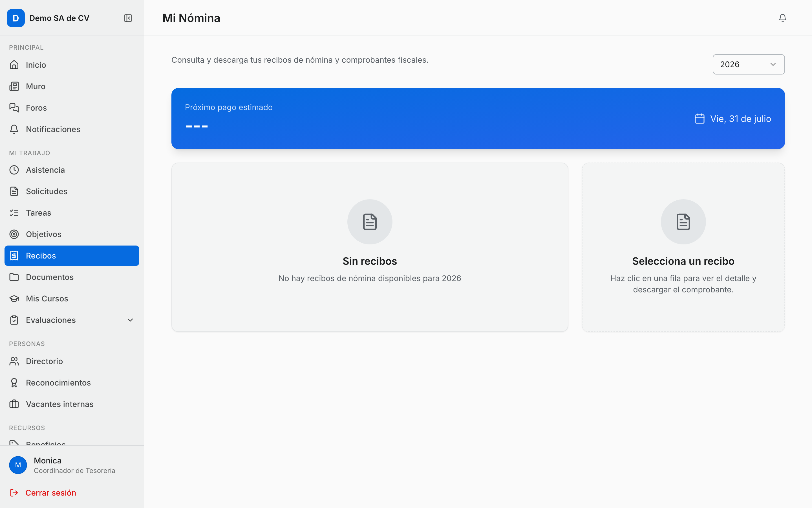This screenshot has height=508, width=812.
Task: Open Muro from the sidebar
Action: [x=72, y=86]
